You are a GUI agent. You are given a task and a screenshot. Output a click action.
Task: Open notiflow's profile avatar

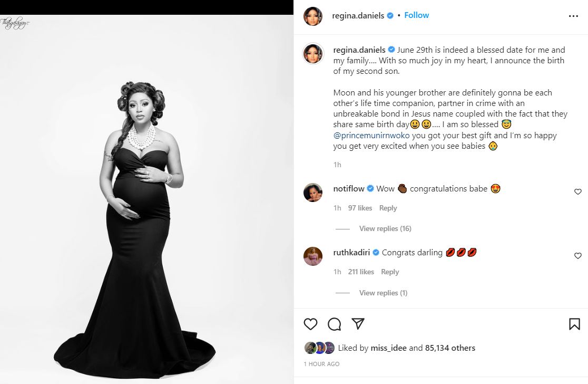tap(313, 193)
